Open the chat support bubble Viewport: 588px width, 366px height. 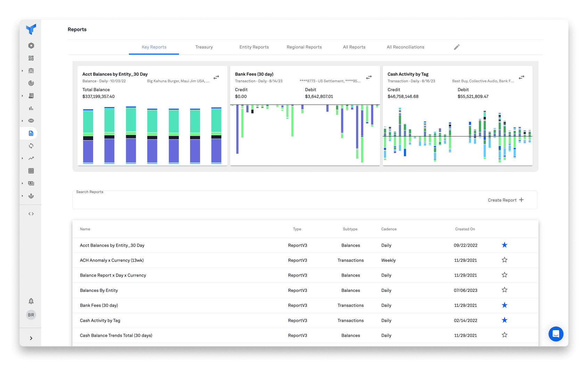tap(556, 334)
